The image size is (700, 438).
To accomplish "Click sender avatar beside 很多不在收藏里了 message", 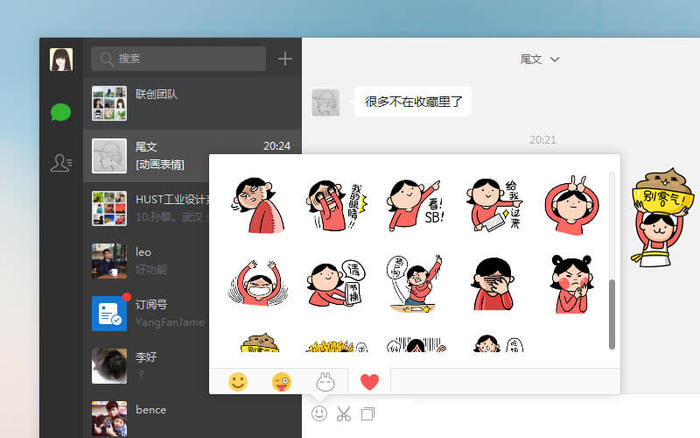I will (325, 103).
